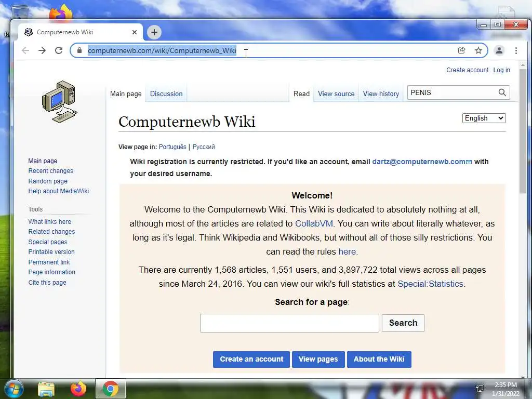Open the CollabVM link
Screen dimensions: 532x399
(x=314, y=223)
